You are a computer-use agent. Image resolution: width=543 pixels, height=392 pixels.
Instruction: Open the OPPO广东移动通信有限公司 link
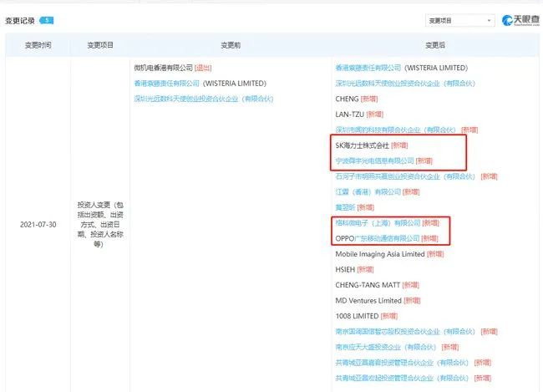(x=378, y=238)
